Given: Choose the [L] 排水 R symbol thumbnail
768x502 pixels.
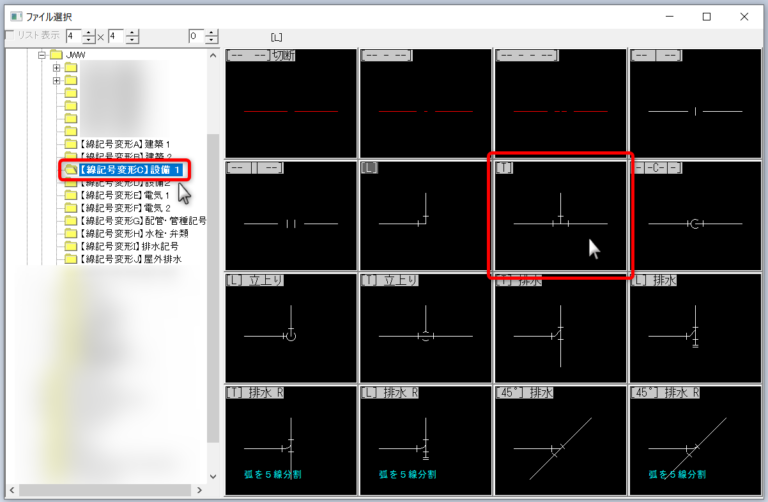Looking at the screenshot, I should [426, 441].
